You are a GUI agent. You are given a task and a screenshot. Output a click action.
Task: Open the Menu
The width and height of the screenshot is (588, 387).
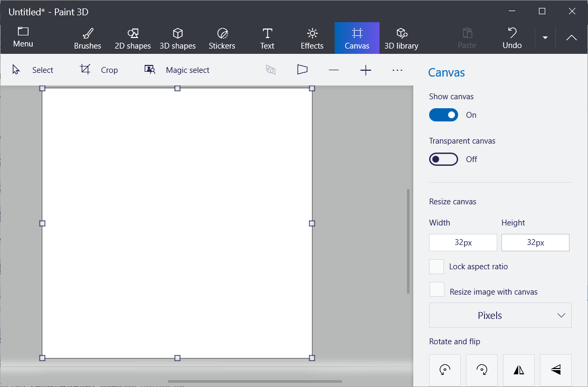23,37
